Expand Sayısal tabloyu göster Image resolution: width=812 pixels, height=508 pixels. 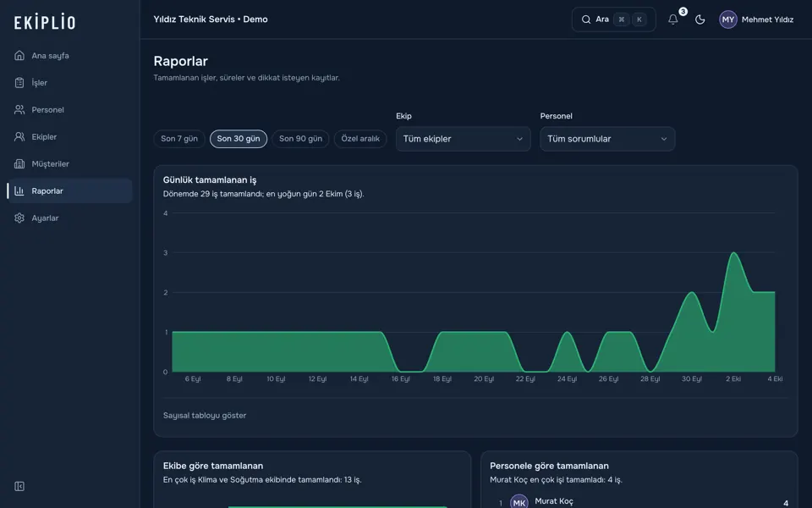click(205, 415)
